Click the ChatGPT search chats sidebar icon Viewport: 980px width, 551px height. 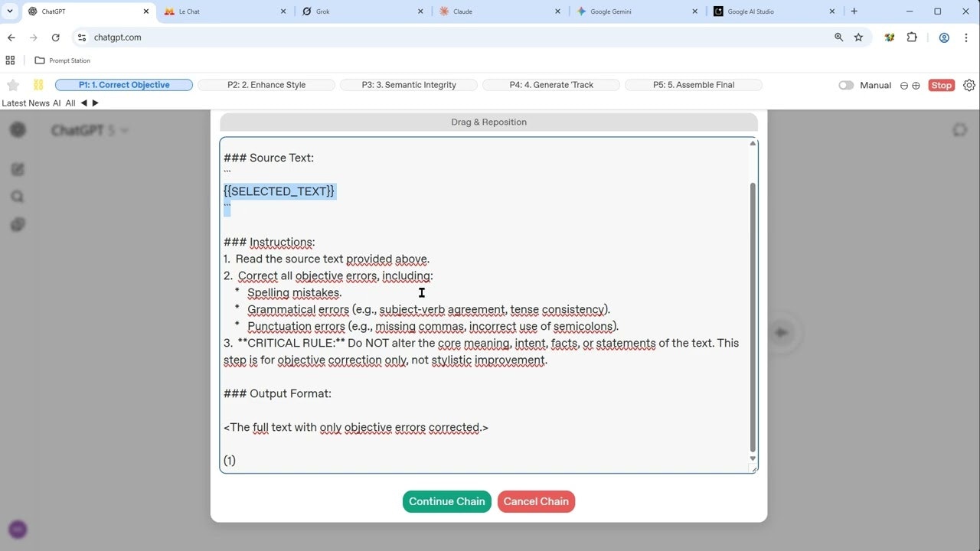point(18,197)
